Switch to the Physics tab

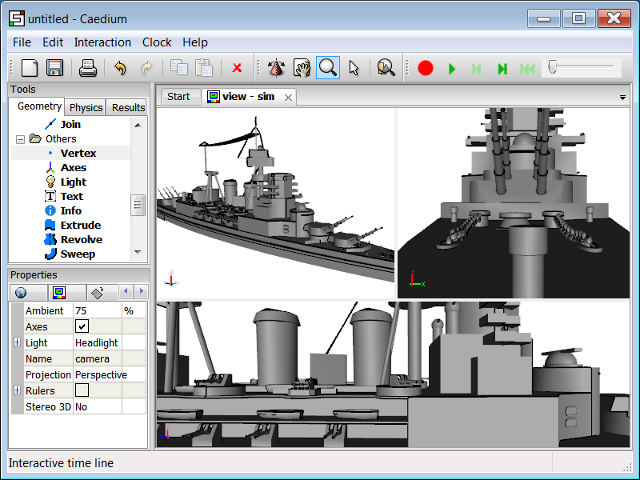(x=86, y=107)
